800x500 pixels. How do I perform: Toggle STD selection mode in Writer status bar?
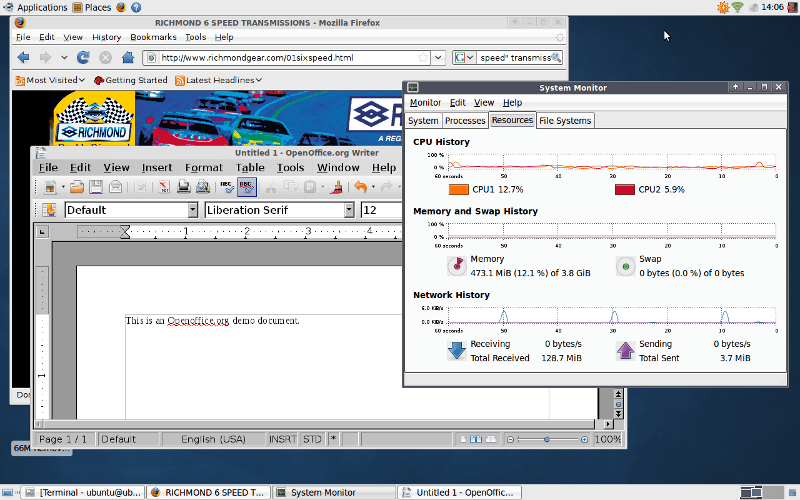(312, 439)
